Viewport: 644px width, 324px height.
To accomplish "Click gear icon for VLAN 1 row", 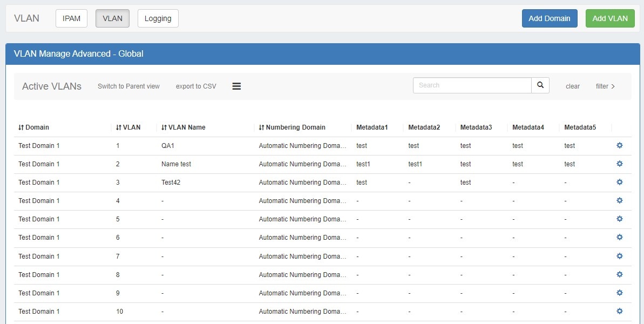I will point(619,145).
